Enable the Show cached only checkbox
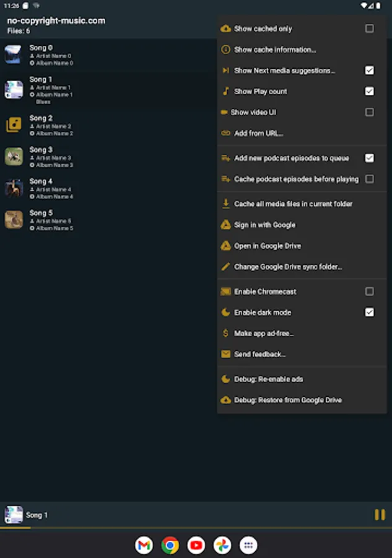The height and width of the screenshot is (558, 392). click(369, 29)
